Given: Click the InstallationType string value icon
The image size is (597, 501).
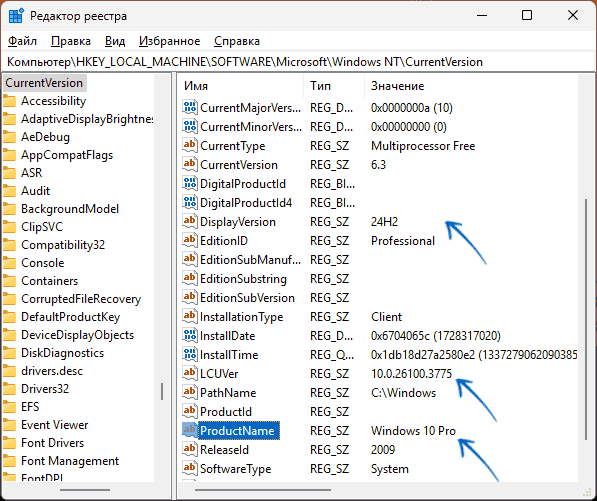Looking at the screenshot, I should click(190, 317).
